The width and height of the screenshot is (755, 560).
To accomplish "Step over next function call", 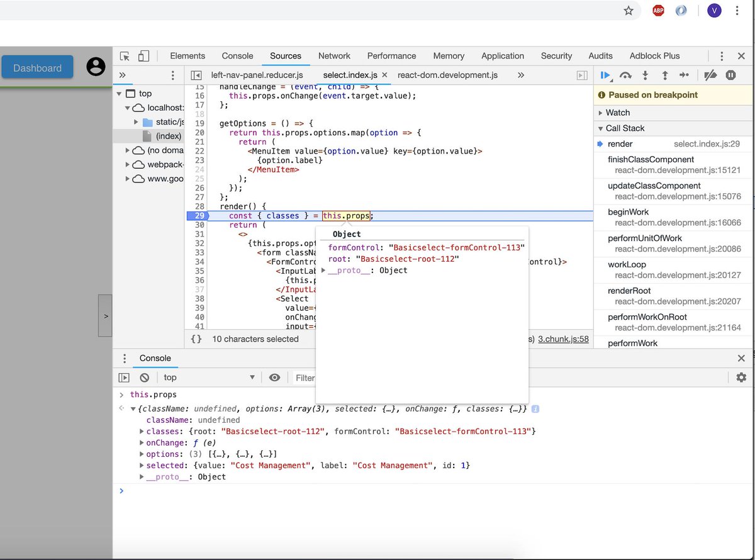I will coord(625,76).
